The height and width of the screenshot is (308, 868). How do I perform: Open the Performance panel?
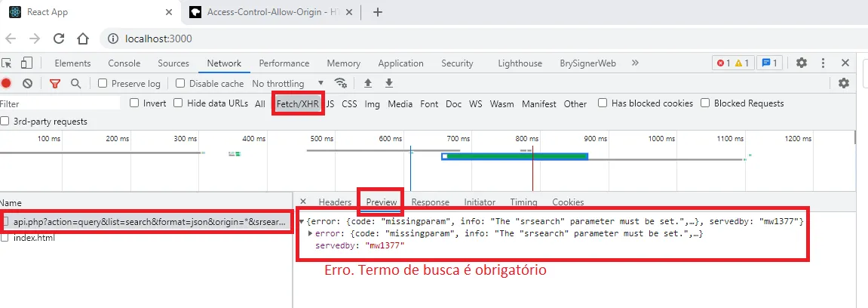tap(284, 63)
